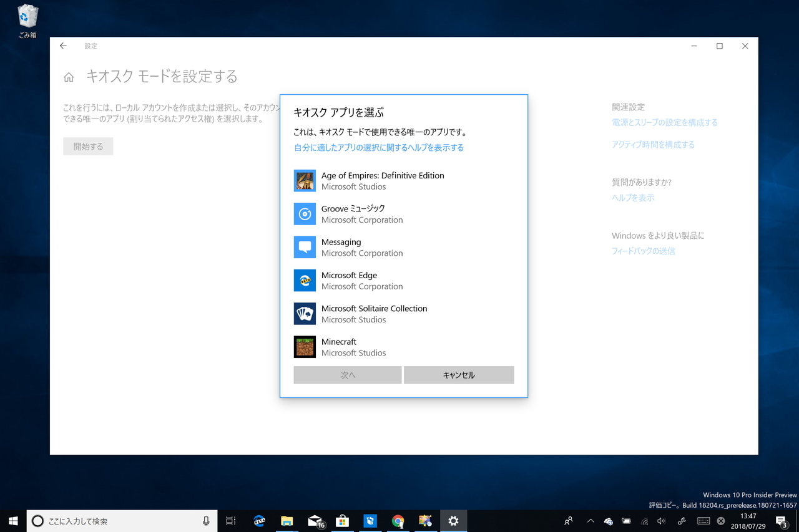Click the home icon in Settings
Screen dimensions: 799x532
point(69,76)
